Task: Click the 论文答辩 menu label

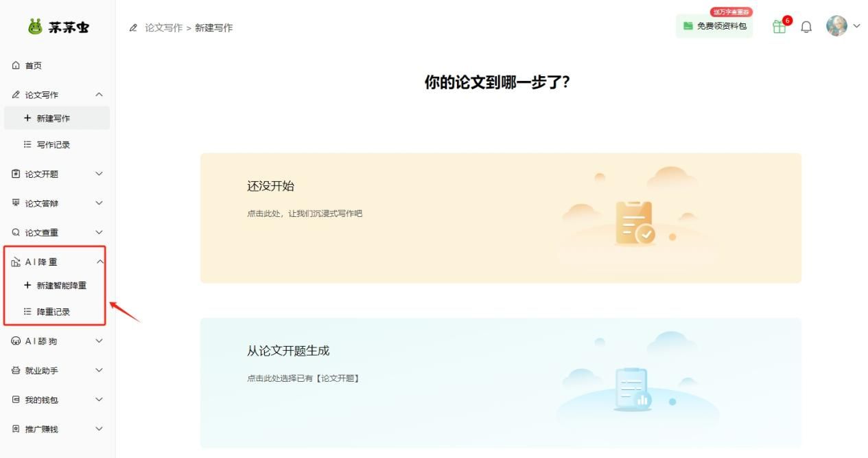Action: pyautogui.click(x=42, y=203)
